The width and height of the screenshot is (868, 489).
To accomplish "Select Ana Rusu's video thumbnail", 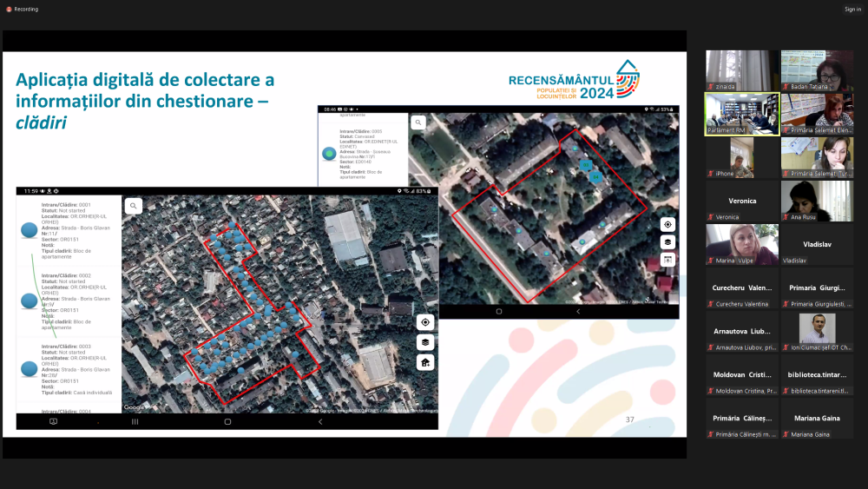I will click(817, 201).
